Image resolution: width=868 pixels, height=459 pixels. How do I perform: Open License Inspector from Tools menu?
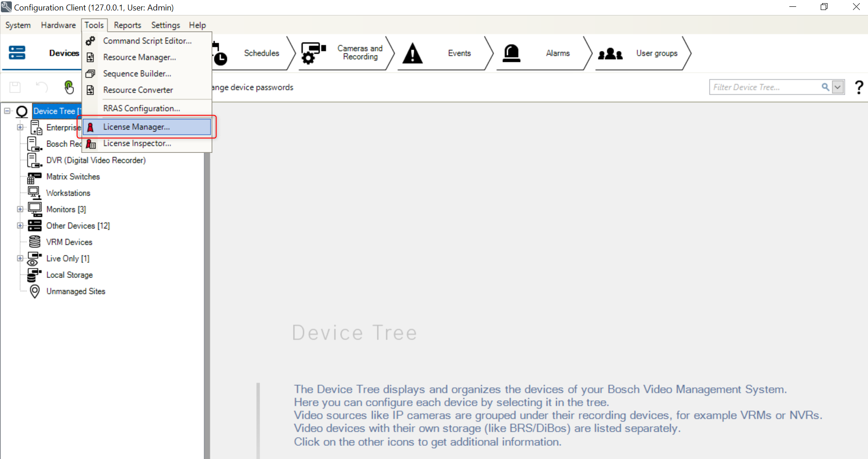click(147, 143)
